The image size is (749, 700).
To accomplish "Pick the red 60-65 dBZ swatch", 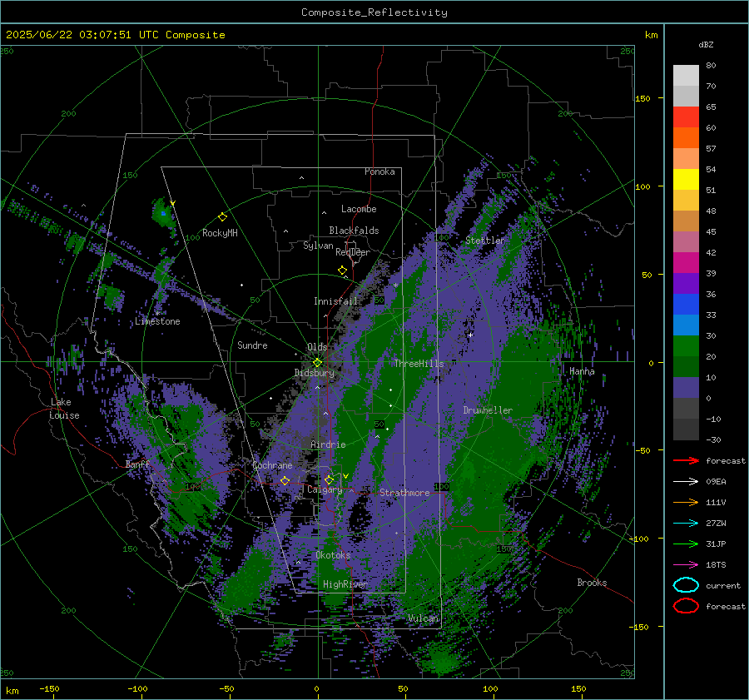I will [x=686, y=117].
